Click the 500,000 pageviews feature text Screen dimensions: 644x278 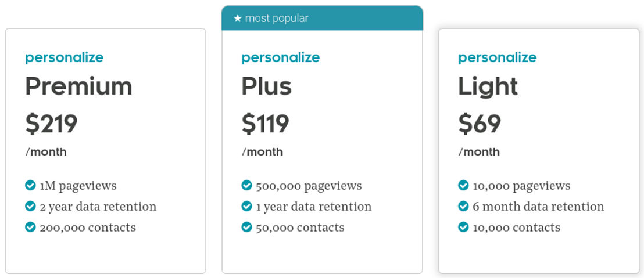[309, 186]
